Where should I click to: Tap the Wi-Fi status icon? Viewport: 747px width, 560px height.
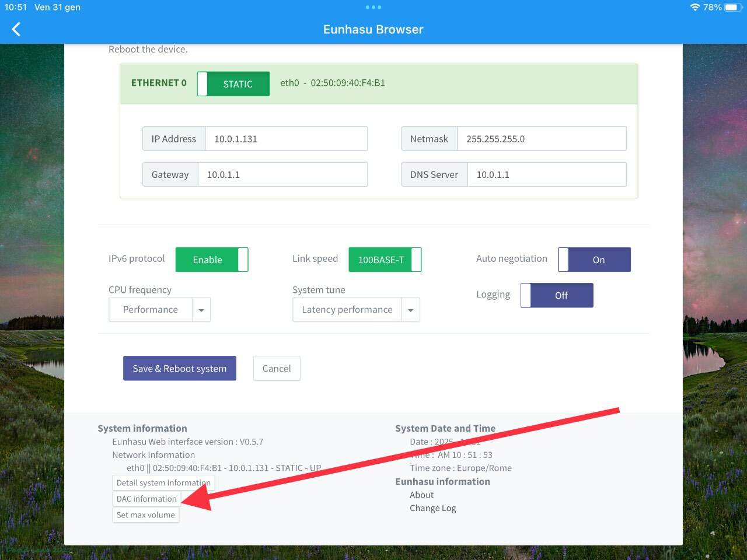pos(694,8)
